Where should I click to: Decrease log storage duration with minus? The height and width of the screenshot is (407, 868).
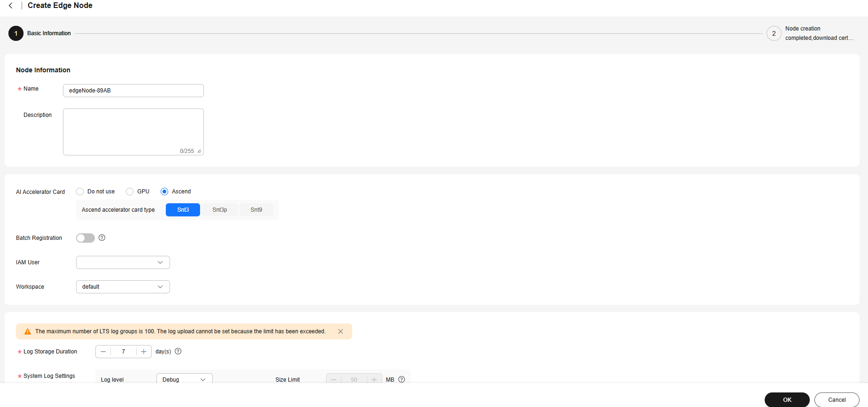pyautogui.click(x=103, y=352)
